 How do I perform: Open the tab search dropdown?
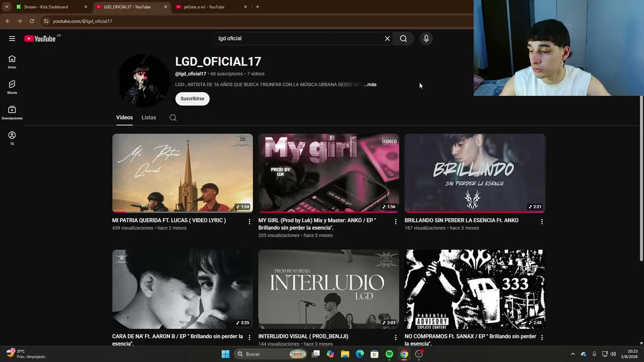pyautogui.click(x=7, y=7)
